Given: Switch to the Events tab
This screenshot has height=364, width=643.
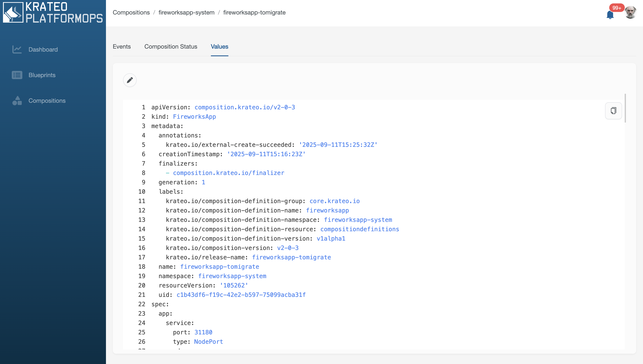Looking at the screenshot, I should tap(122, 46).
